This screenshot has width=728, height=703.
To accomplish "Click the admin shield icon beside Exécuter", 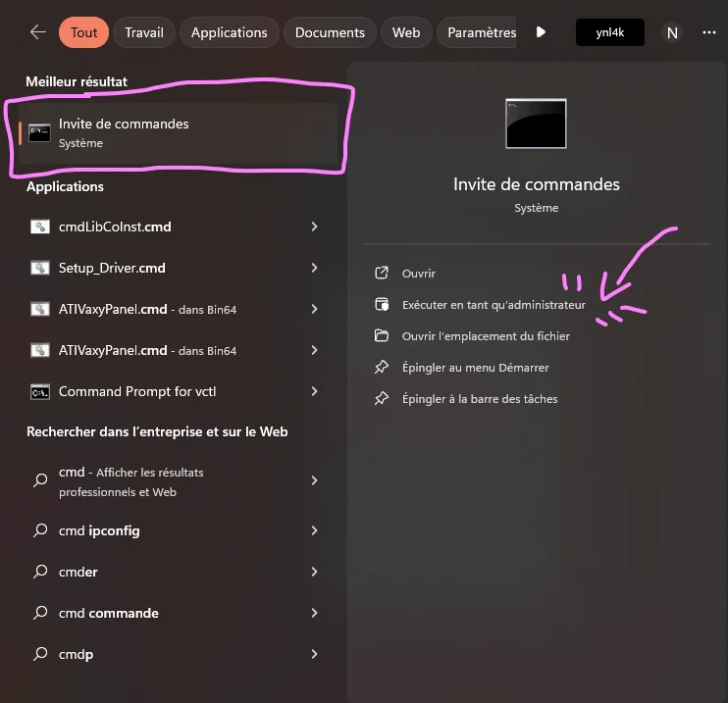I will pyautogui.click(x=382, y=304).
